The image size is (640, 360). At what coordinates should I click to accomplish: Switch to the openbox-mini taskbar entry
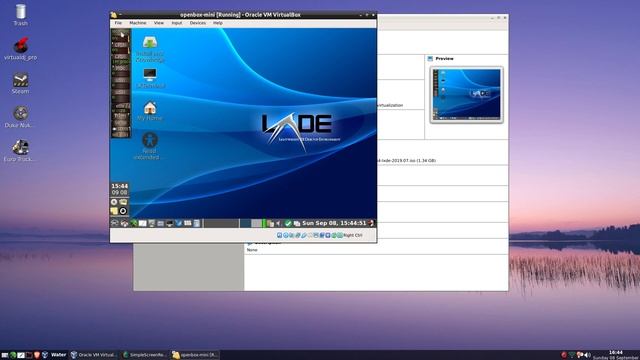pyautogui.click(x=195, y=355)
